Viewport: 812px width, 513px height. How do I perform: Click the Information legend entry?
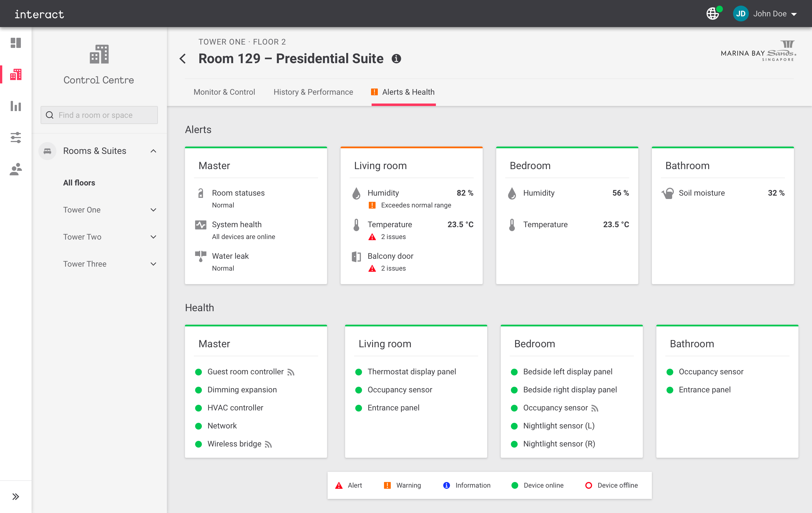[467, 485]
